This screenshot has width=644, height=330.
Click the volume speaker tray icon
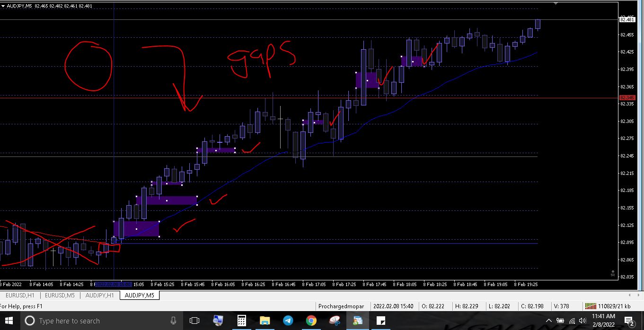point(582,321)
